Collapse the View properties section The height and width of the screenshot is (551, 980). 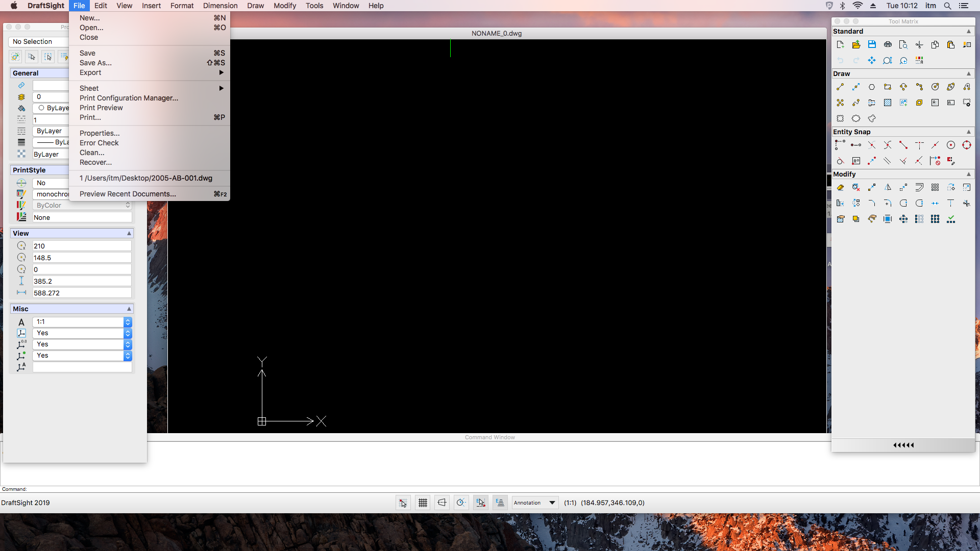129,233
